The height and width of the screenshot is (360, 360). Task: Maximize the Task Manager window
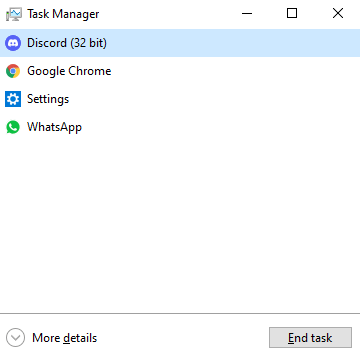pos(292,14)
